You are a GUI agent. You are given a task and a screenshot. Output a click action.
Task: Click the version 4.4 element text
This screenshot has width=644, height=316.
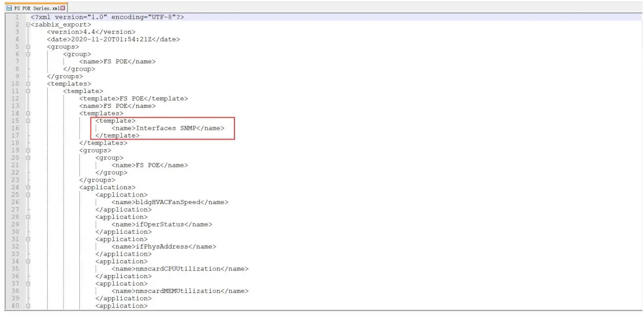pos(91,32)
